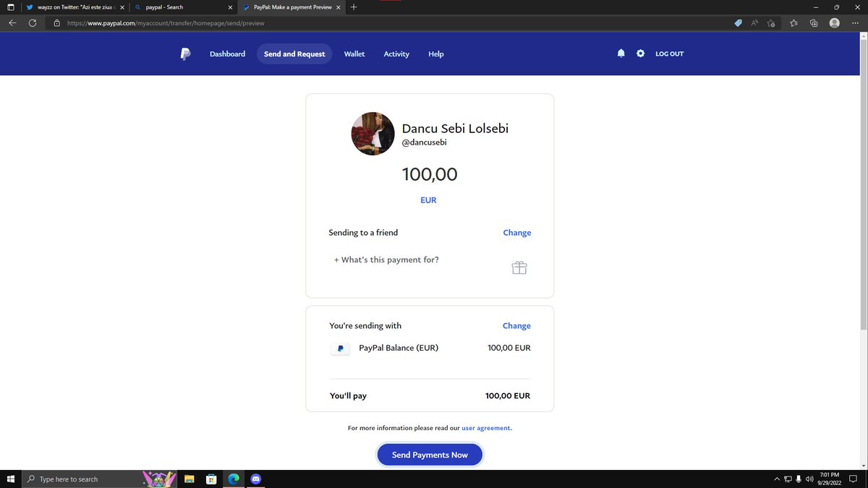Open the Windows Start menu
Image resolution: width=868 pixels, height=488 pixels.
click(x=11, y=479)
